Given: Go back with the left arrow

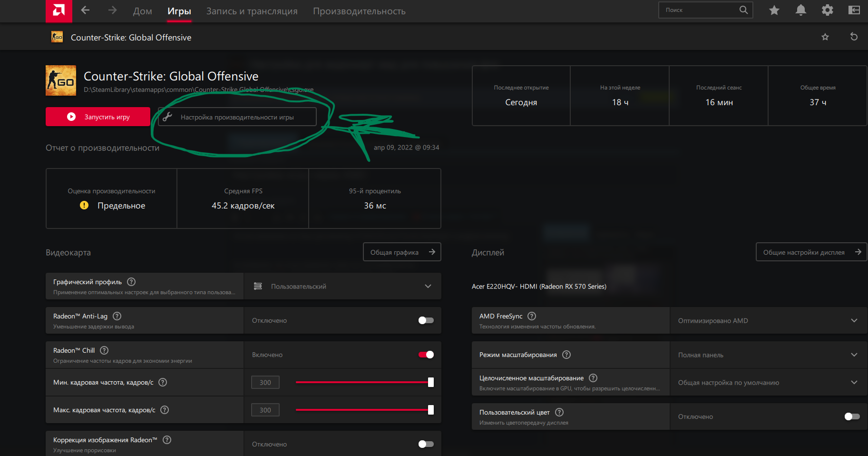Looking at the screenshot, I should click(86, 10).
